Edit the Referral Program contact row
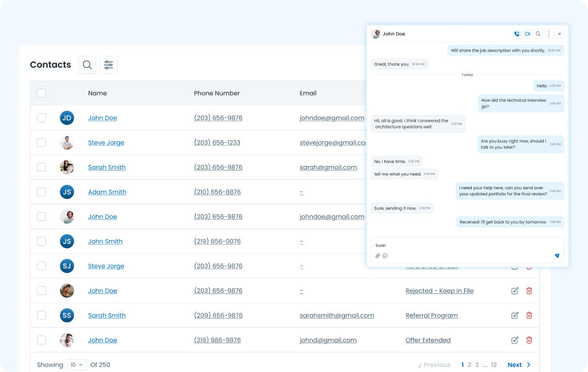 click(515, 316)
